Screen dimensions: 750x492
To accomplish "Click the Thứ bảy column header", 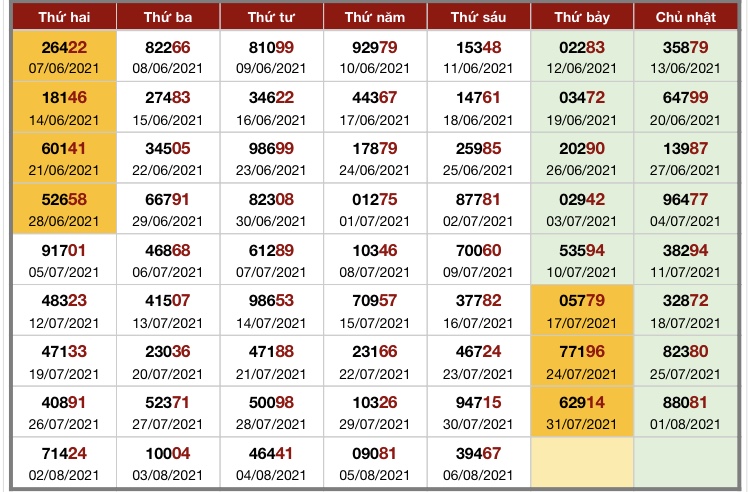I will [581, 17].
